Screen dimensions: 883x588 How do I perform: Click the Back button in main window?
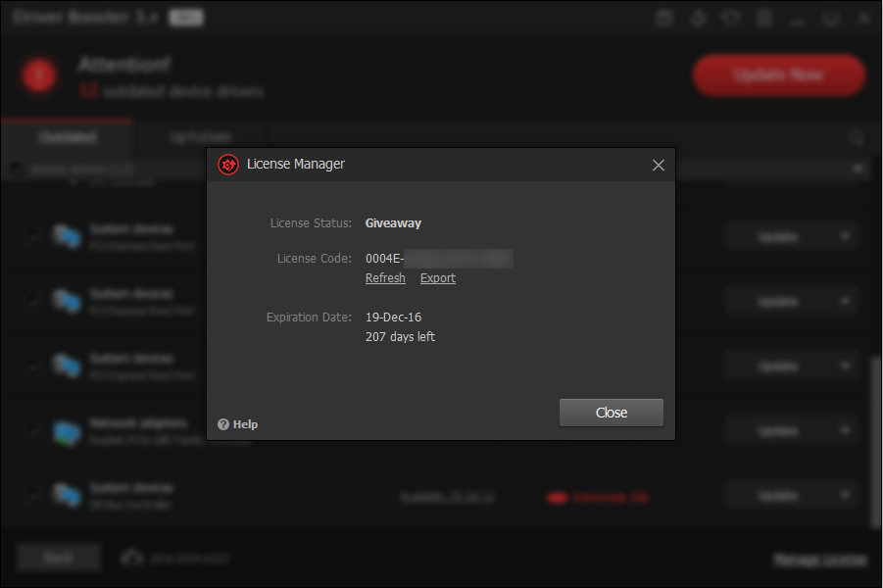pyautogui.click(x=59, y=558)
